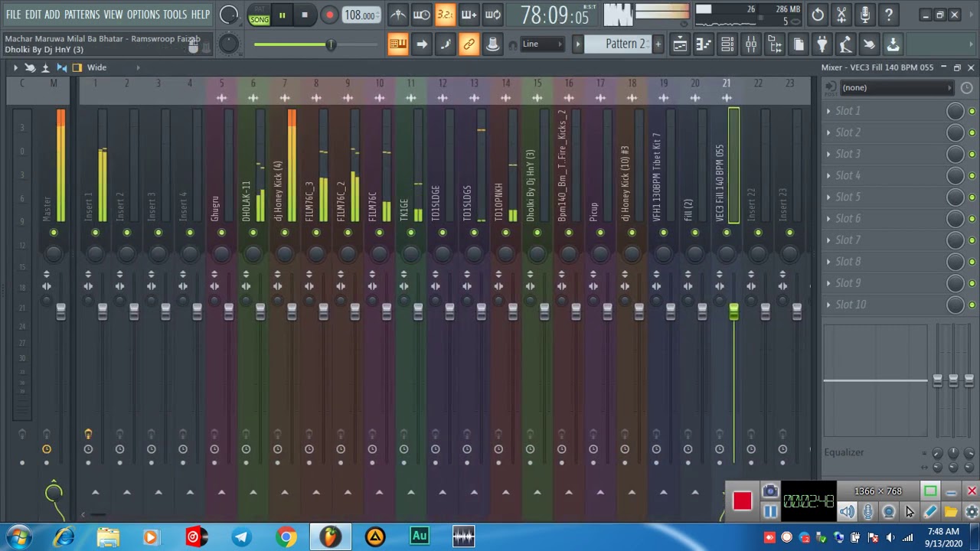Image resolution: width=980 pixels, height=551 pixels.
Task: Open the Piano roll view icon
Action: tap(704, 45)
